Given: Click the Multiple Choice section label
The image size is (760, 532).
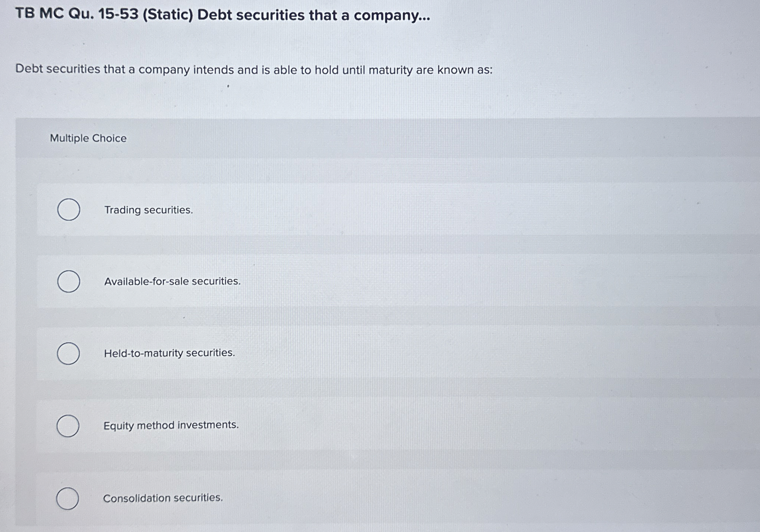Looking at the screenshot, I should pos(87,139).
